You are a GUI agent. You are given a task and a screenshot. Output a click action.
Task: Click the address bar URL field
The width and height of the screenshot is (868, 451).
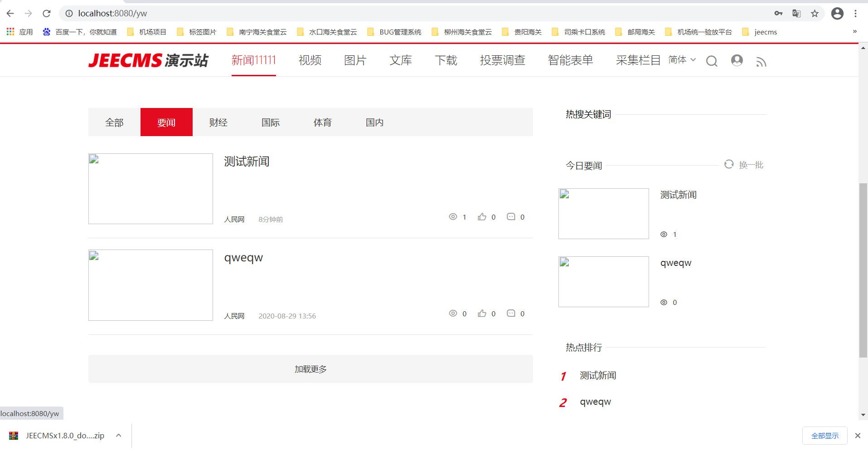417,14
